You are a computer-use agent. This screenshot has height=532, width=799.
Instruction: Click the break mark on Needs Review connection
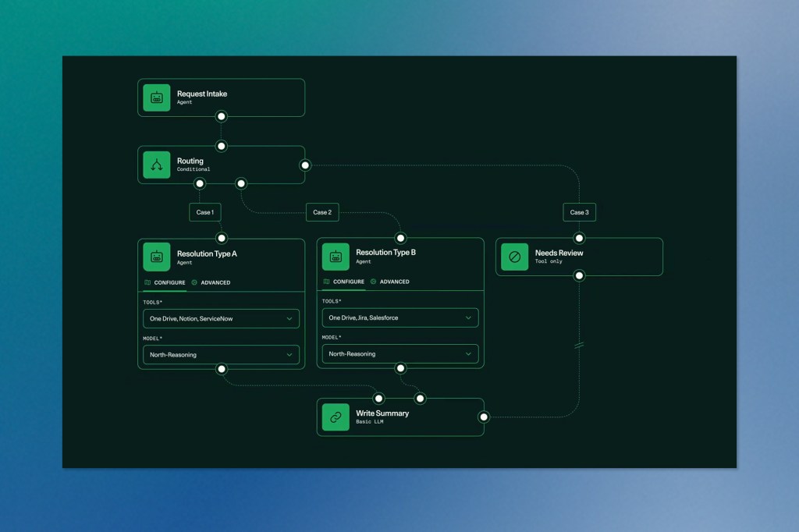coord(580,346)
